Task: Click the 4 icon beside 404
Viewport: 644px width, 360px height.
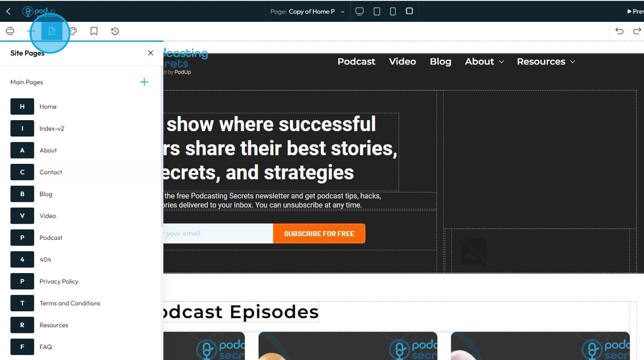Action: point(22,259)
